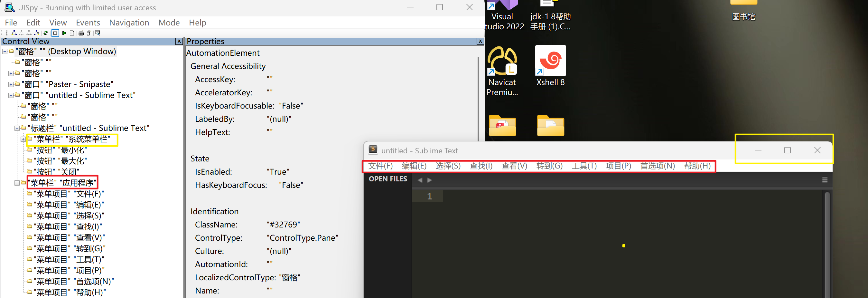Toggle the highlight rectangle toolbar button
Image resolution: width=868 pixels, height=298 pixels.
pos(55,33)
